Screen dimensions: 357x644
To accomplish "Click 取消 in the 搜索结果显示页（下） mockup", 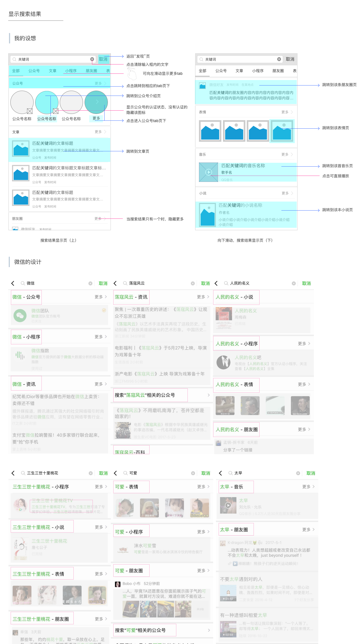I will tap(290, 59).
